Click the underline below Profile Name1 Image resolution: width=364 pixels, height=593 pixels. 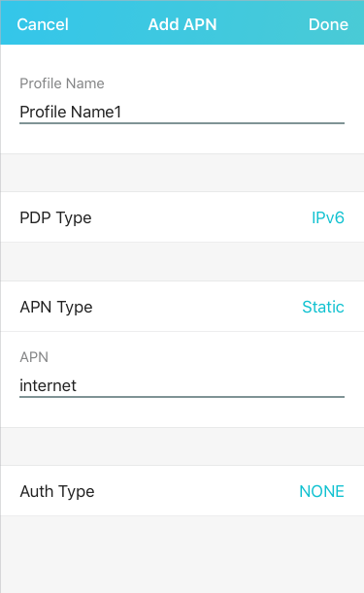click(x=182, y=123)
